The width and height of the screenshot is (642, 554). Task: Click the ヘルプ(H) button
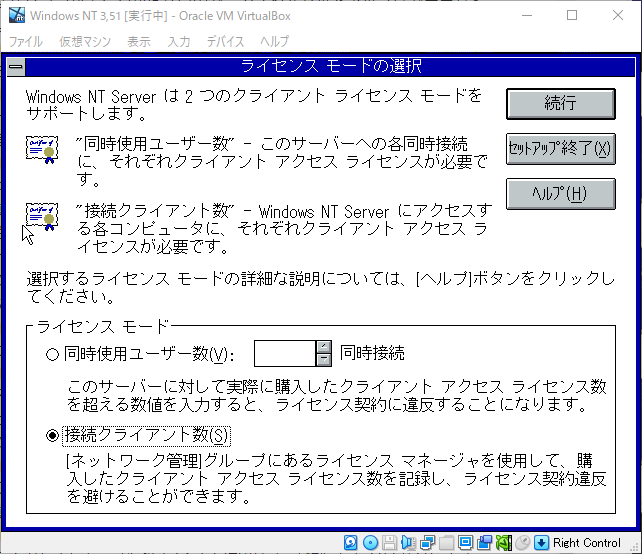coord(561,194)
